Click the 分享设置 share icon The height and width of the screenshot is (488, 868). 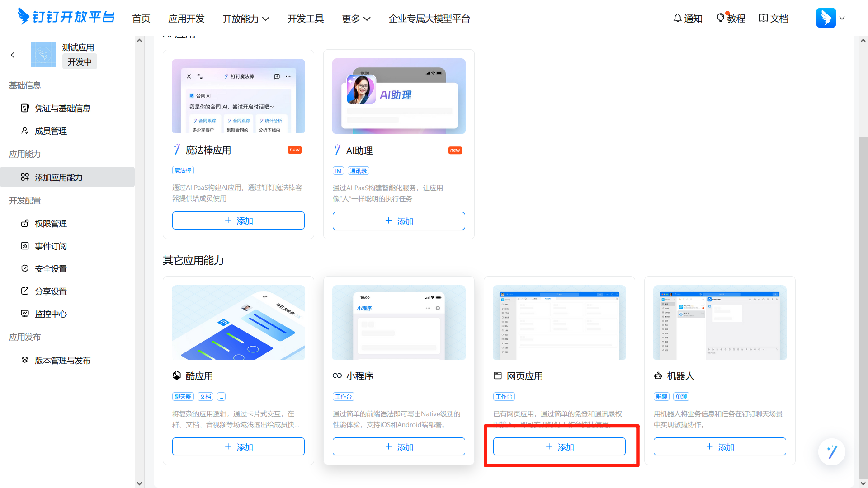[25, 291]
